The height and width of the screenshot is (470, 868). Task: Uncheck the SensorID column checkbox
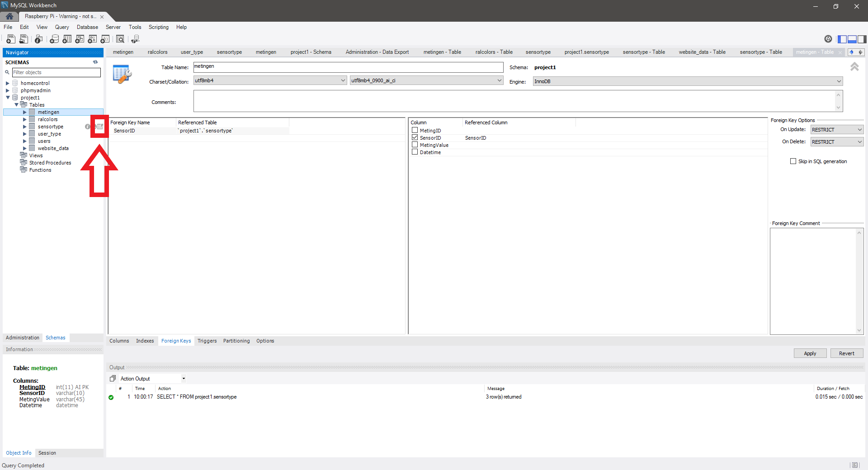pos(415,137)
